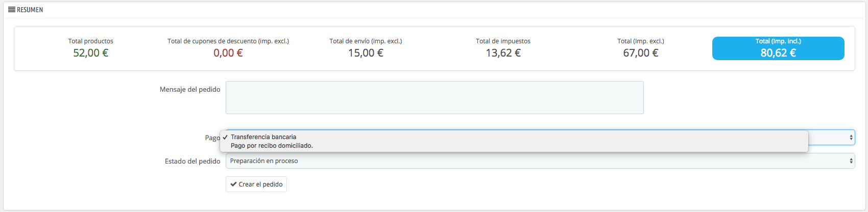This screenshot has height=212, width=868.
Task: Click the Pago field label
Action: (212, 138)
